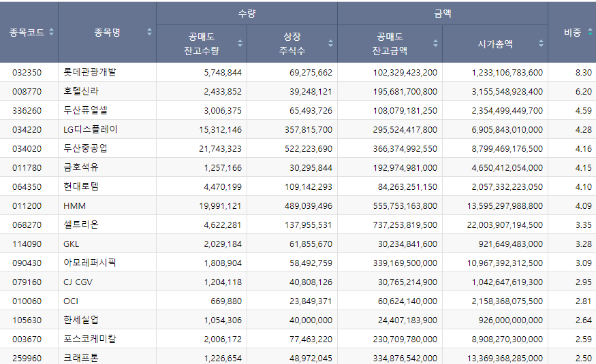596x364 pixels.
Task: Click stock code 008770
Action: [27, 91]
